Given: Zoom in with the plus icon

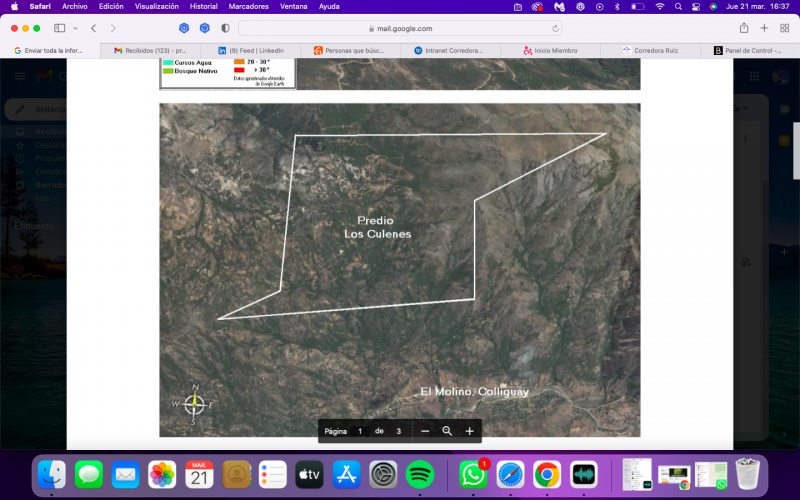Looking at the screenshot, I should [x=469, y=431].
